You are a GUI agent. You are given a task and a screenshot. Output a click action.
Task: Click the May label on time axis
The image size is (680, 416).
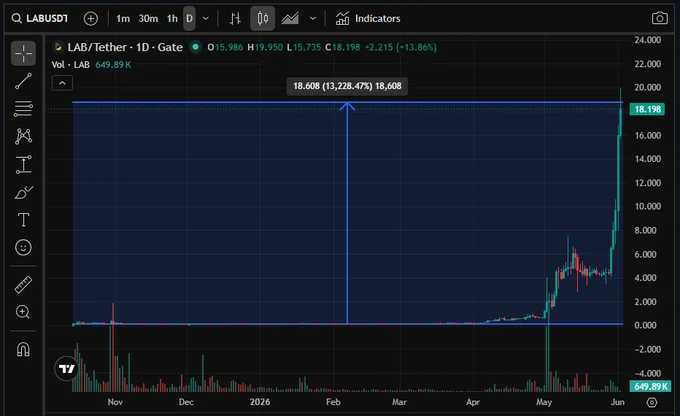(544, 402)
